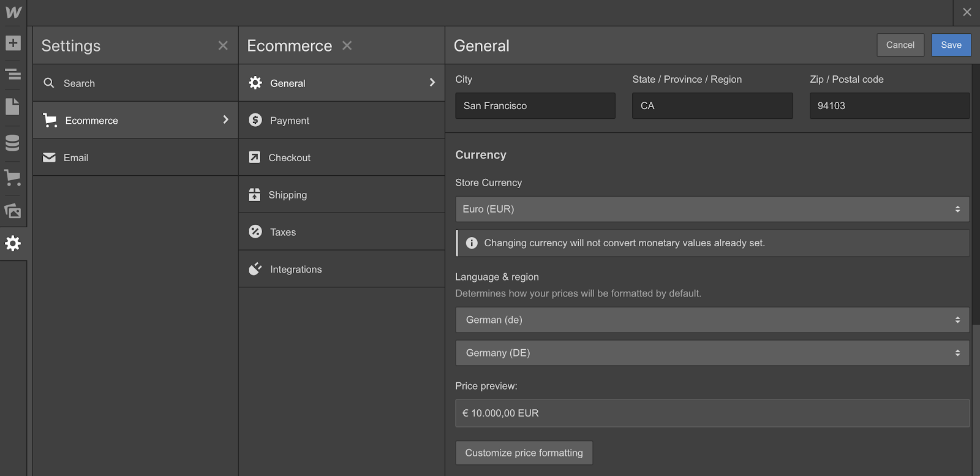Click the Currency heading
Screen dimensions: 980x476
[481, 155]
